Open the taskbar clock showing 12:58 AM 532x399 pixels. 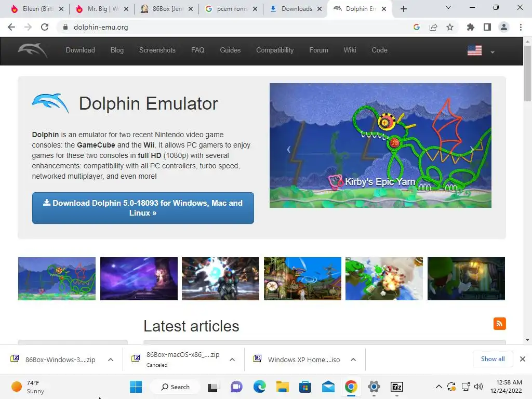coord(506,387)
